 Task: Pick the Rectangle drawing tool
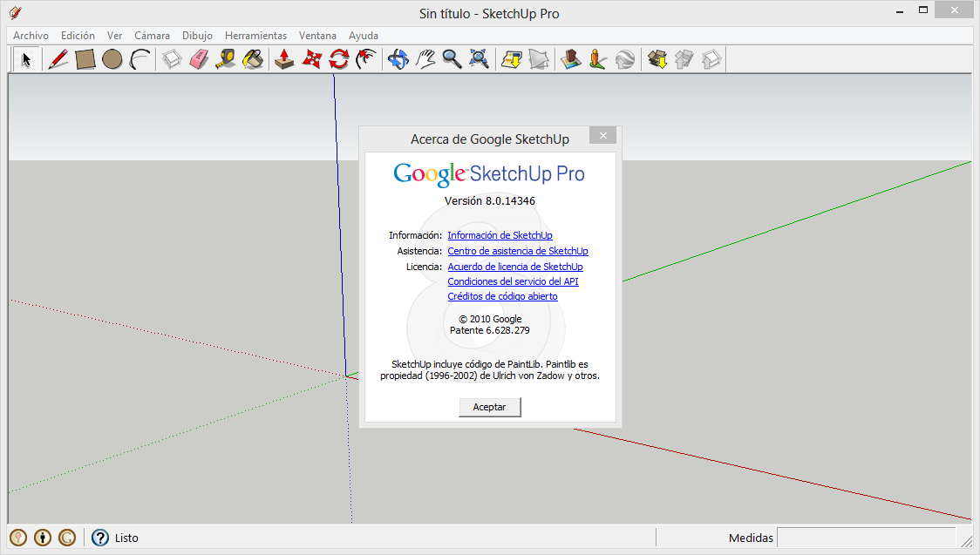[85, 59]
